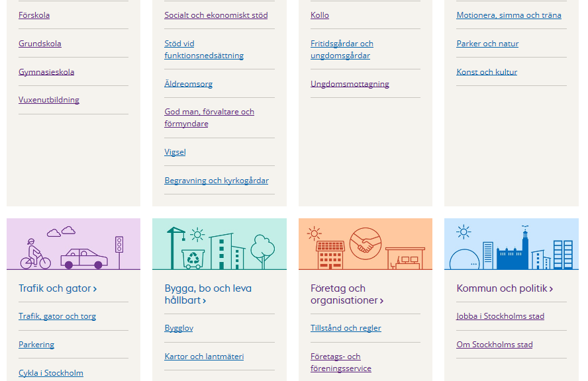Click the handshake illustration banner
The width and height of the screenshot is (588, 381).
366,244
